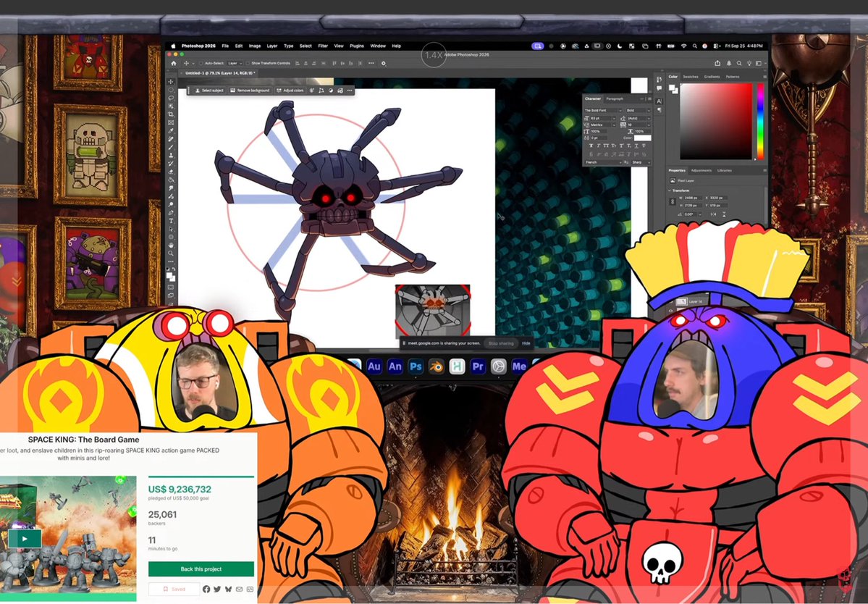Select the Zoom tool in the toolbar
This screenshot has width=868, height=604.
(x=171, y=255)
